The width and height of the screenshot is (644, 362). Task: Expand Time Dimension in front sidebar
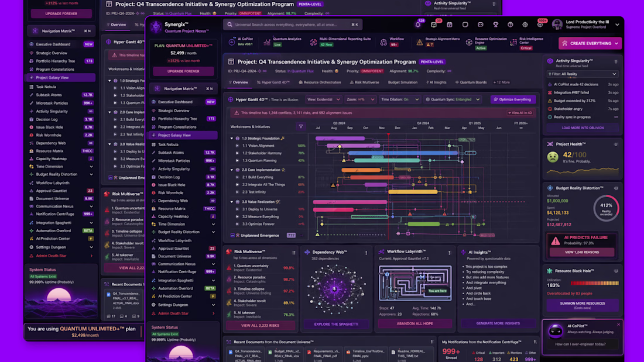[x=213, y=225]
